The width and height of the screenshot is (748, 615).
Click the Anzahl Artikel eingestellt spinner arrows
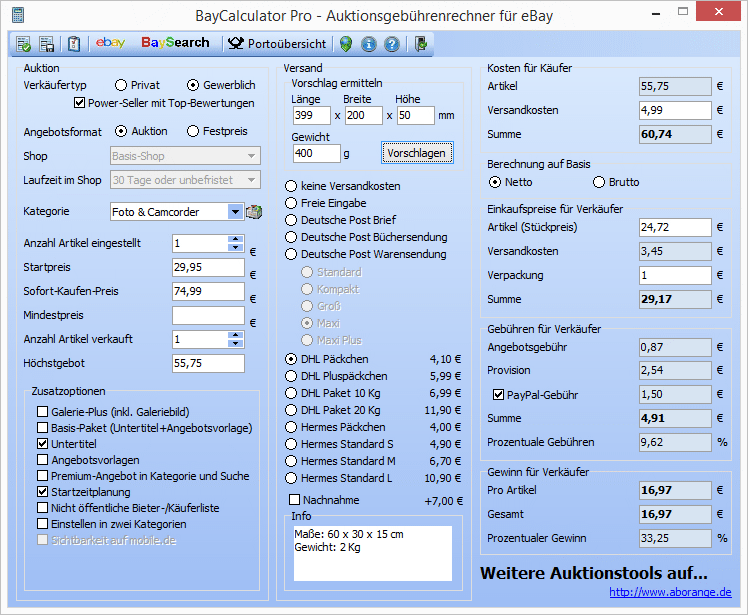[236, 243]
